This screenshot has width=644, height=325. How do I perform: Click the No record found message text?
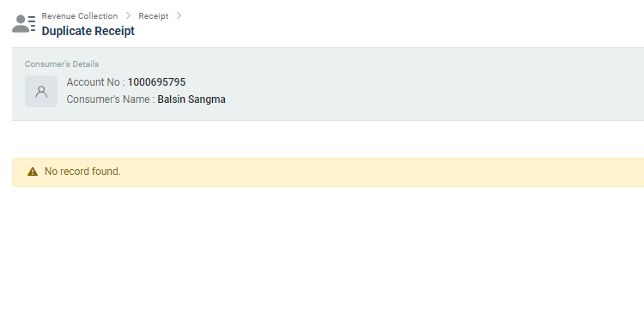pyautogui.click(x=82, y=172)
